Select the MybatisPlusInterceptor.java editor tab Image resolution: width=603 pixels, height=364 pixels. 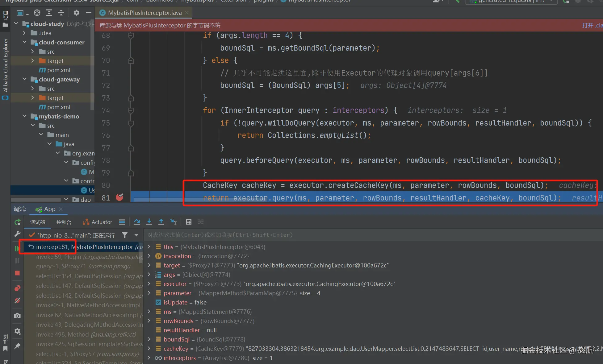(144, 13)
